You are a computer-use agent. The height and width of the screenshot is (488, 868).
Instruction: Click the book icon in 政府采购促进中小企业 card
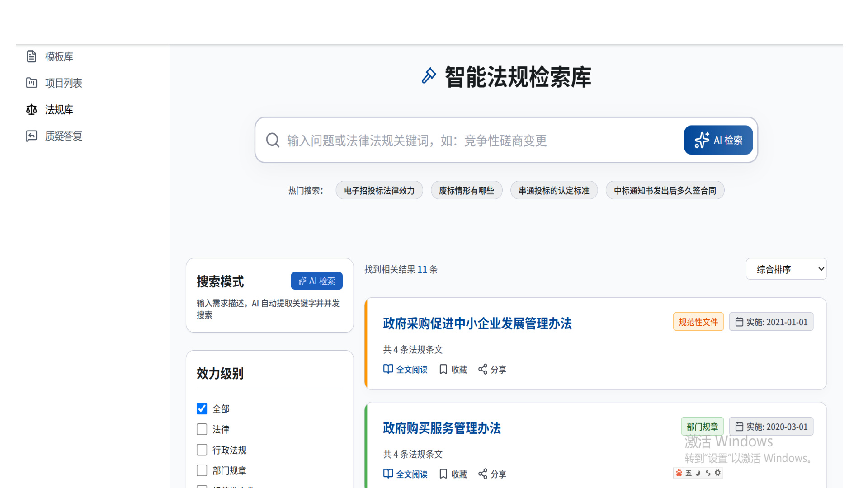coord(388,369)
